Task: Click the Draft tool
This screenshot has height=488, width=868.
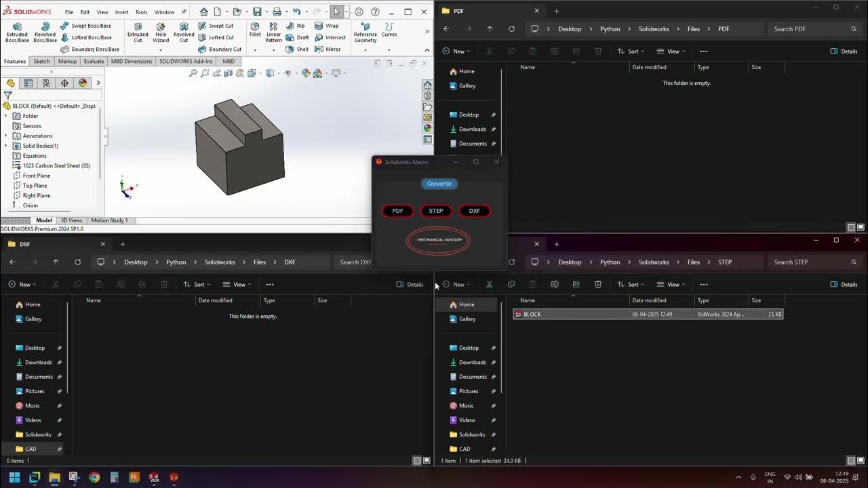Action: 297,37
